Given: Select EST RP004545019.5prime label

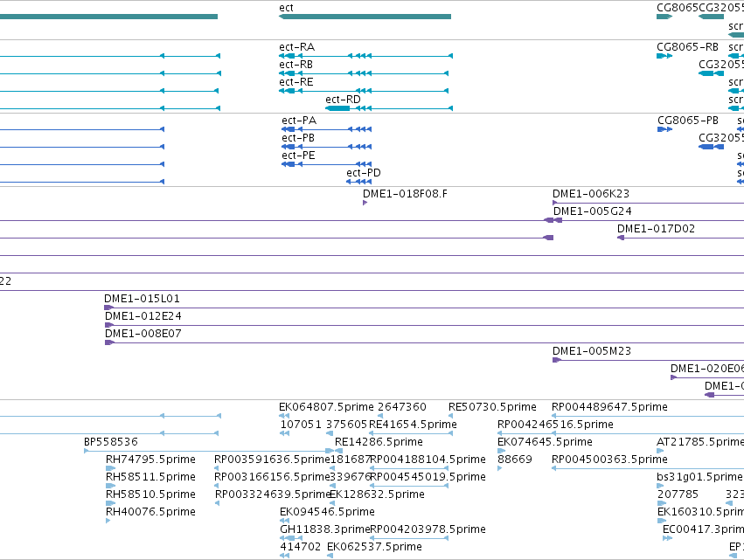Looking at the screenshot, I should click(x=428, y=477).
